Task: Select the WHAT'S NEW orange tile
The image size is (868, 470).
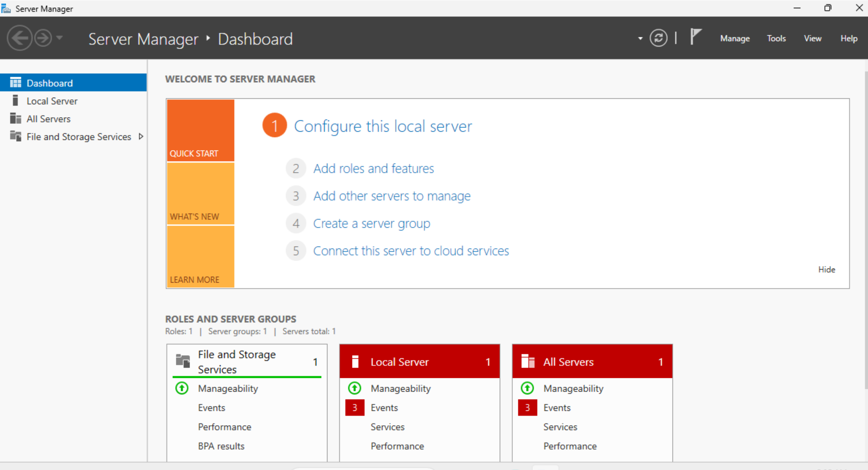Action: 200,194
